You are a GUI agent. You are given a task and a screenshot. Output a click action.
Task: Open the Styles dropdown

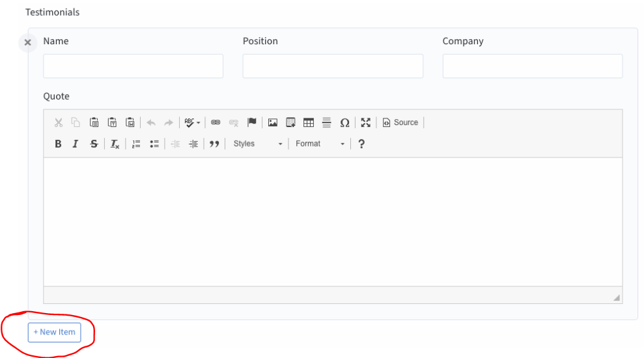[258, 144]
